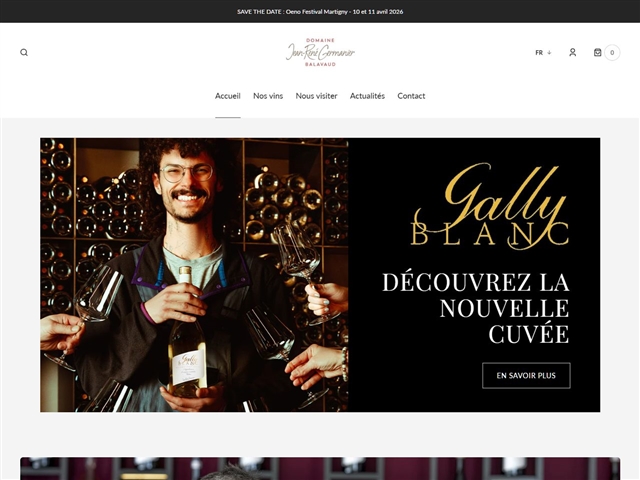Click the Oeno Festival Martigny announcement
The width and height of the screenshot is (640, 480).
point(320,11)
